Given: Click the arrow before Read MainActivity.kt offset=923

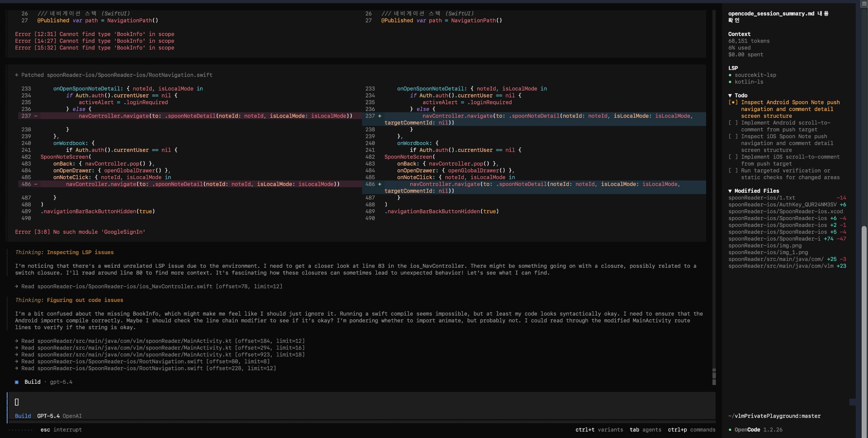Looking at the screenshot, I should [x=17, y=355].
